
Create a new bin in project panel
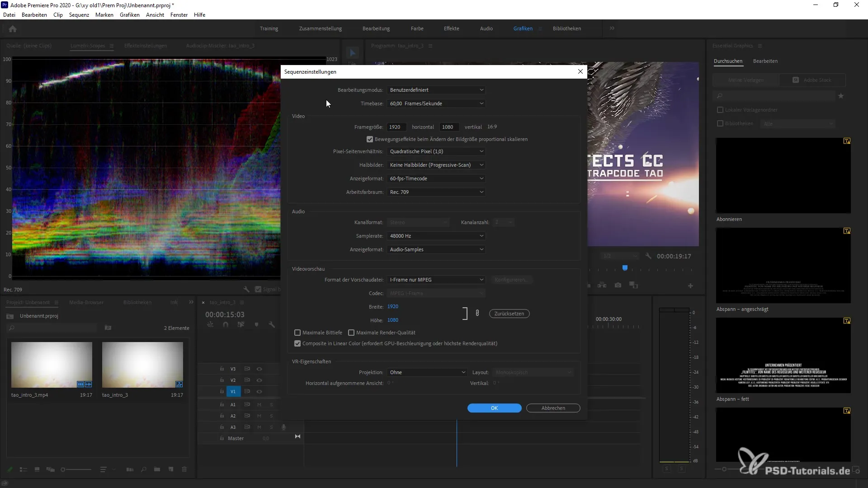click(157, 469)
